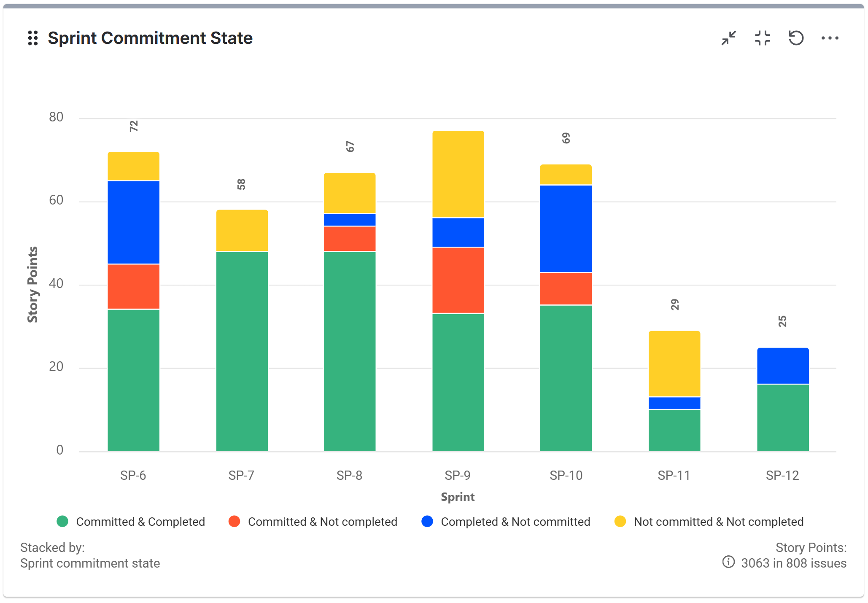Click the reset chart icon
868x603 pixels.
coord(796,38)
